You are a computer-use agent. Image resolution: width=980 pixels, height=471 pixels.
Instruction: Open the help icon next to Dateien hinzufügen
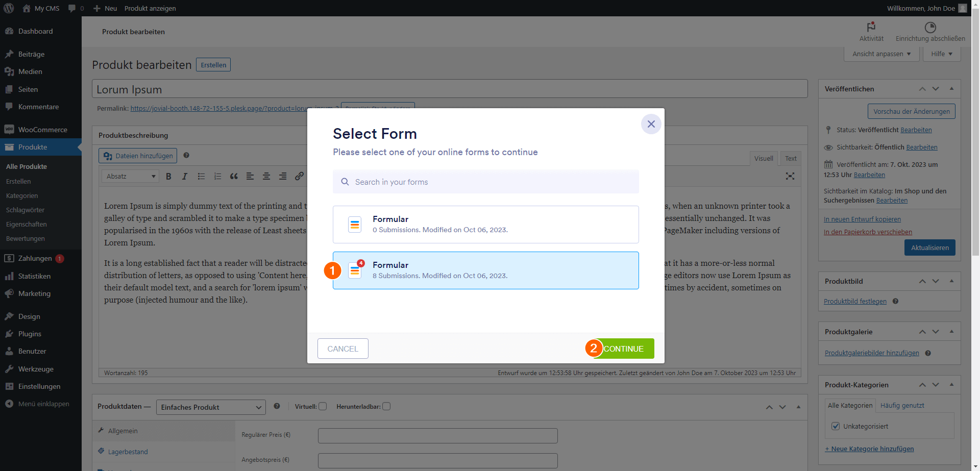tap(186, 155)
